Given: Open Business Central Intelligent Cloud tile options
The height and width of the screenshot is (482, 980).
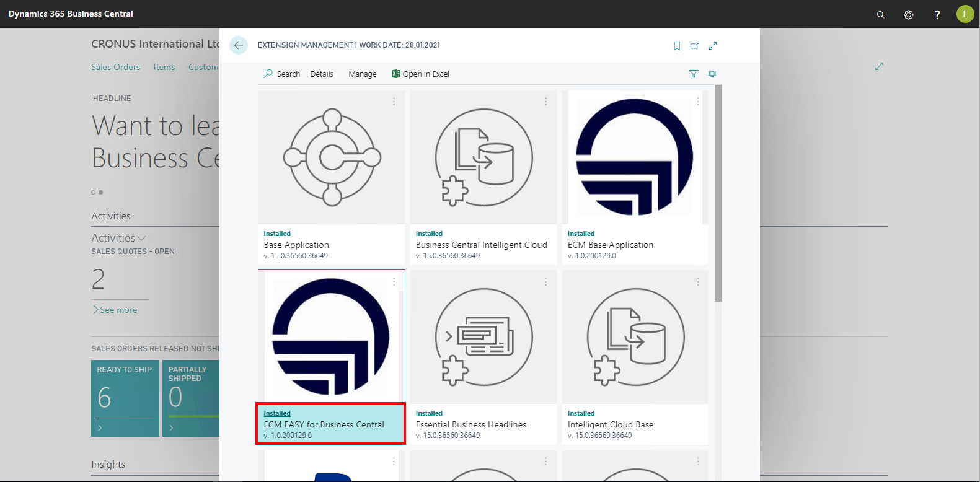Looking at the screenshot, I should click(x=545, y=102).
